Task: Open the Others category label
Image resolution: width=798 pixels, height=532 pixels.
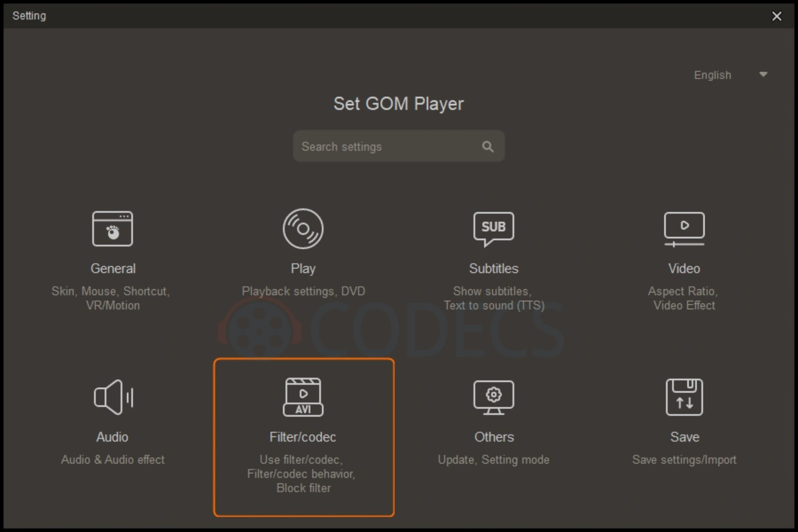Action: click(x=494, y=437)
